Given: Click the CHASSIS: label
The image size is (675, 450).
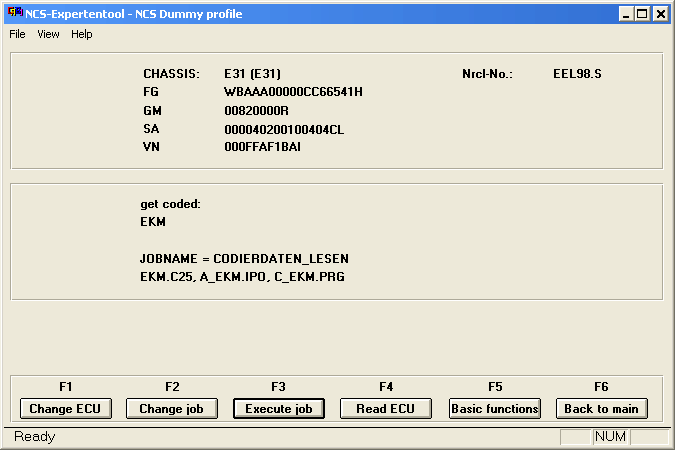Looking at the screenshot, I should point(171,74).
